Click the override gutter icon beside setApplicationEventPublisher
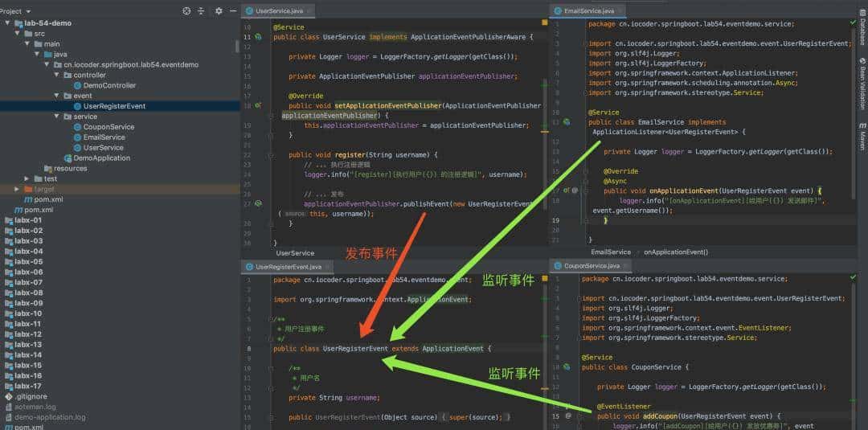 (x=258, y=105)
